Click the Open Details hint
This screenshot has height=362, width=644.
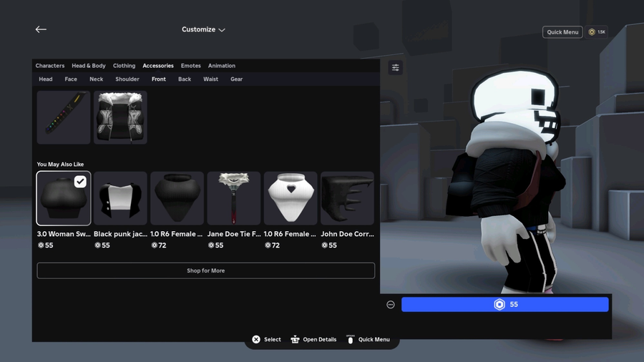313,339
